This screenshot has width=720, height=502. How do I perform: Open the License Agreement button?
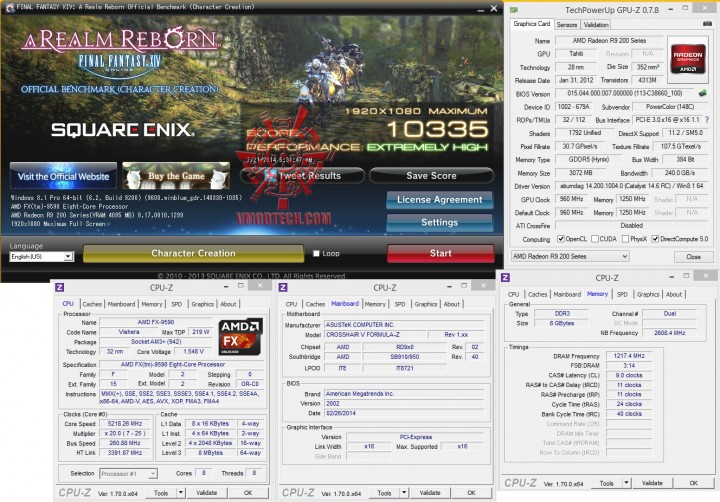[439, 200]
